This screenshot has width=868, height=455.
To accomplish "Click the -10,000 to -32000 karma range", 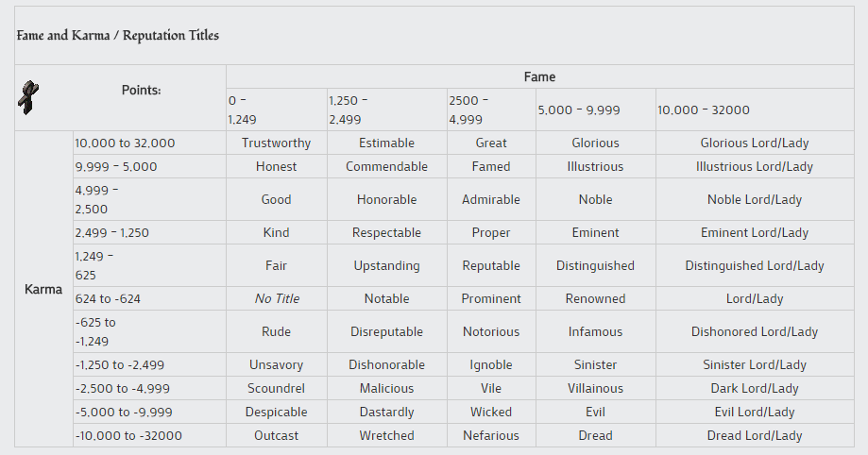I will (x=129, y=435).
